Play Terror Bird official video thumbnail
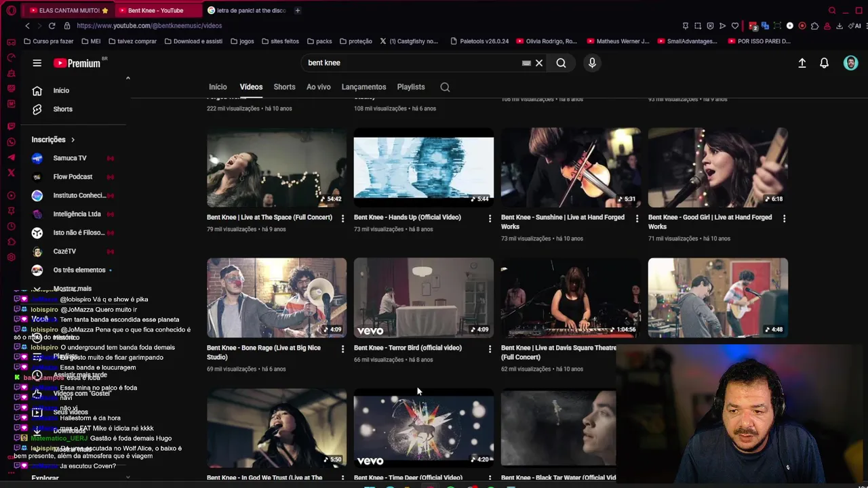The width and height of the screenshot is (868, 488). (x=424, y=298)
